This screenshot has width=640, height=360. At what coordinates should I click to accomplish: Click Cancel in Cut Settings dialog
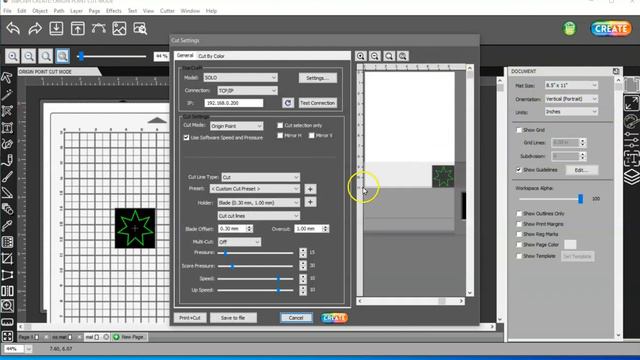click(x=296, y=318)
